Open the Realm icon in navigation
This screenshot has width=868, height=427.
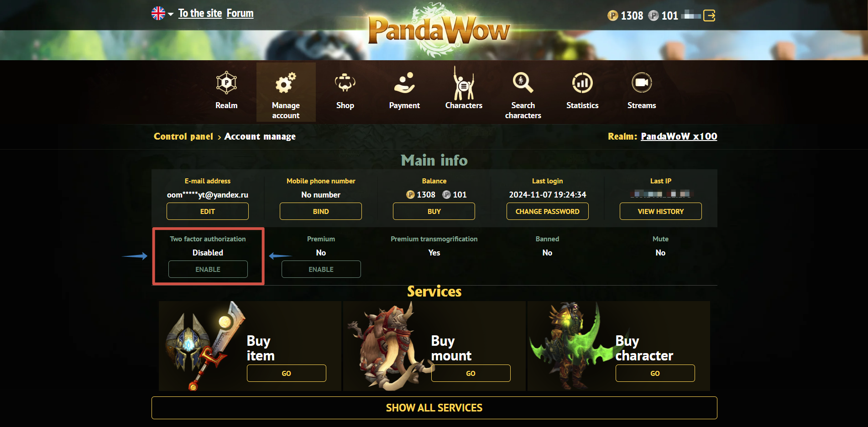click(x=226, y=83)
